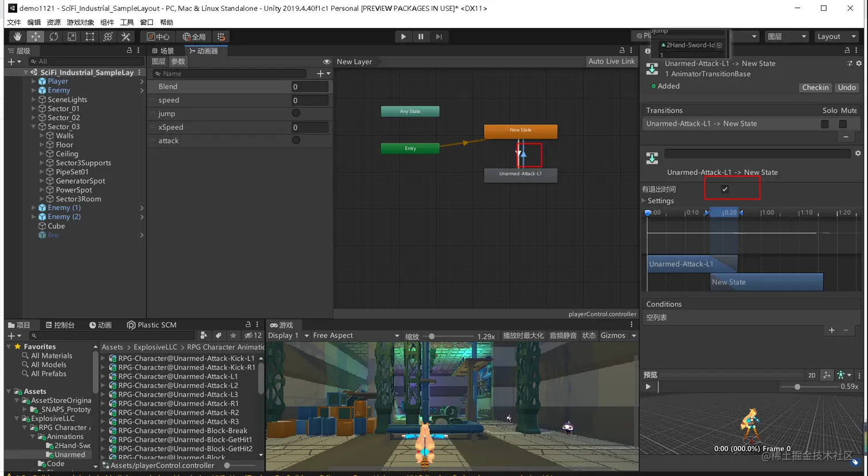Select the Rect Transform tool

point(90,37)
